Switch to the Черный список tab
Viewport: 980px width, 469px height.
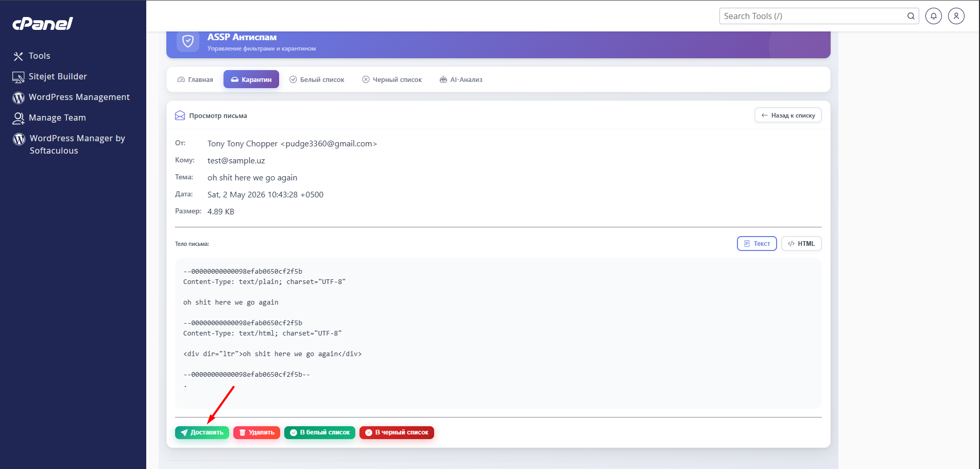coord(392,79)
